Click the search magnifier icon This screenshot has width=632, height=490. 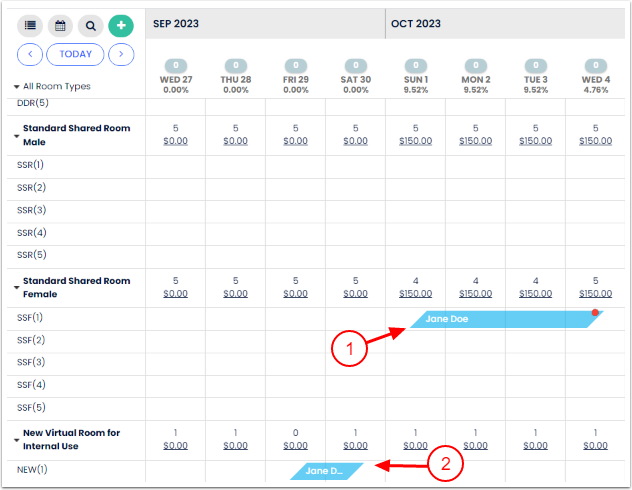pos(90,26)
